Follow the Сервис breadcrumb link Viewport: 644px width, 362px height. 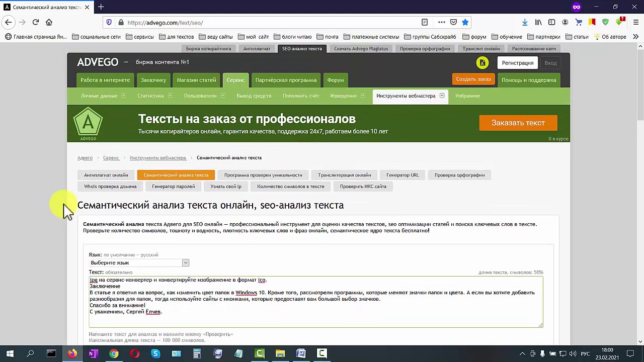click(111, 158)
